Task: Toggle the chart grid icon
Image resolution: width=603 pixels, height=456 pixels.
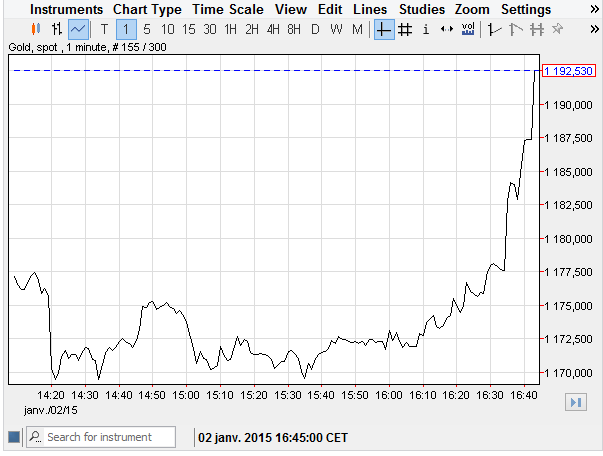Action: pos(405,29)
